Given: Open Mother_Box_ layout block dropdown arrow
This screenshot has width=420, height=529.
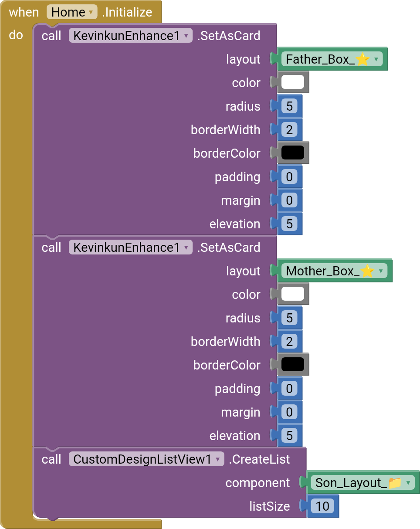Looking at the screenshot, I should (x=381, y=271).
